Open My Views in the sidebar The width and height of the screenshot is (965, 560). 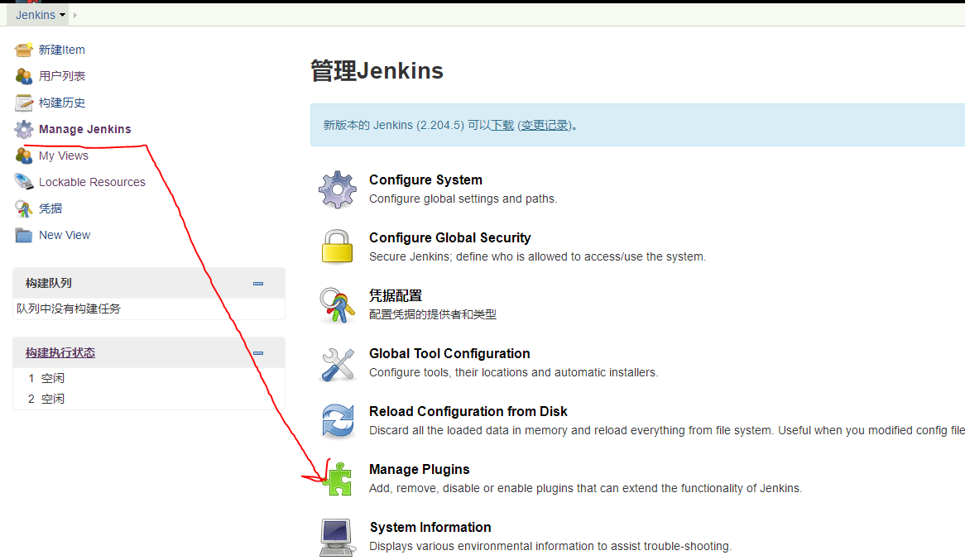(64, 156)
